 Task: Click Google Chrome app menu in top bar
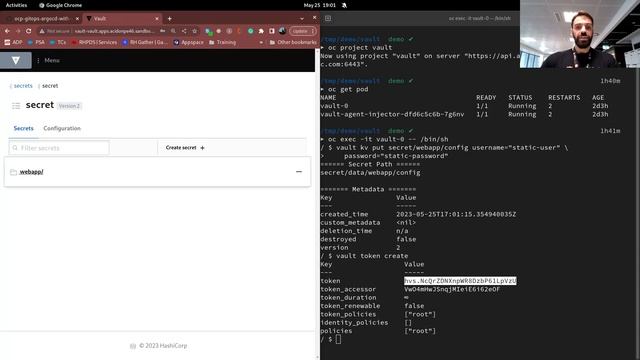tap(60, 5)
